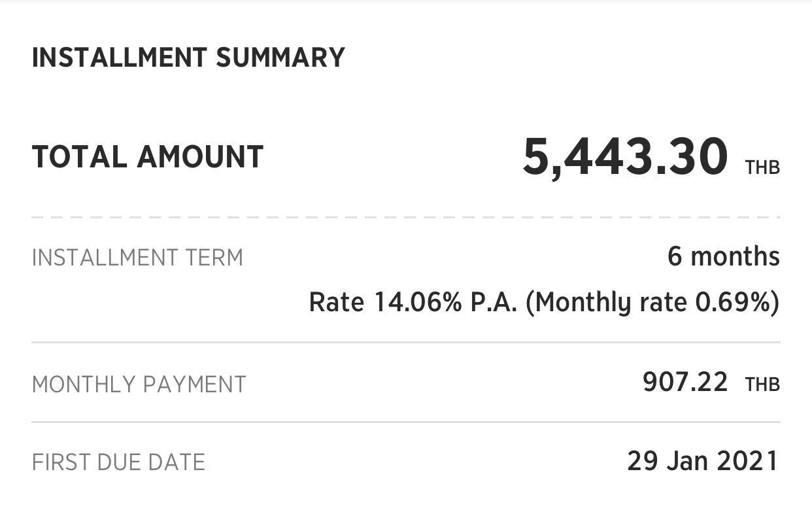The height and width of the screenshot is (510, 812).
Task: Click the 14.06% P.A. rate figure
Action: pyautogui.click(x=445, y=303)
